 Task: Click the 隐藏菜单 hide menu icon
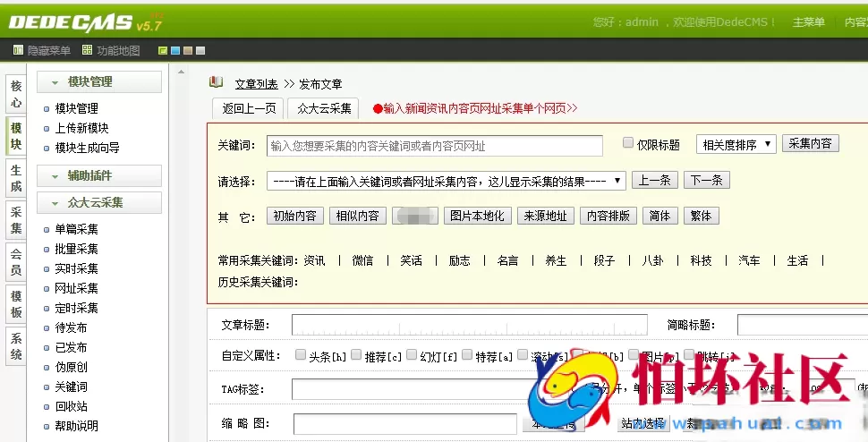pyautogui.click(x=18, y=50)
